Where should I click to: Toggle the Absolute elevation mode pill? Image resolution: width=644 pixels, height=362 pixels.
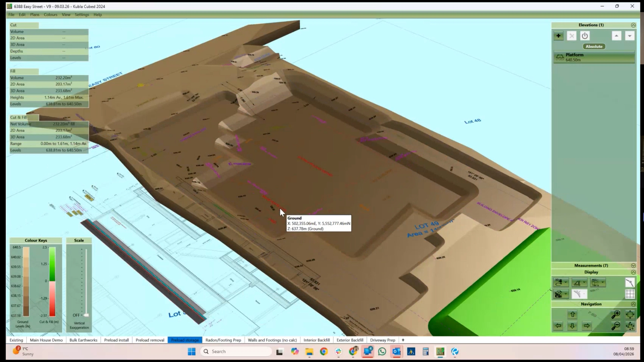(x=594, y=47)
